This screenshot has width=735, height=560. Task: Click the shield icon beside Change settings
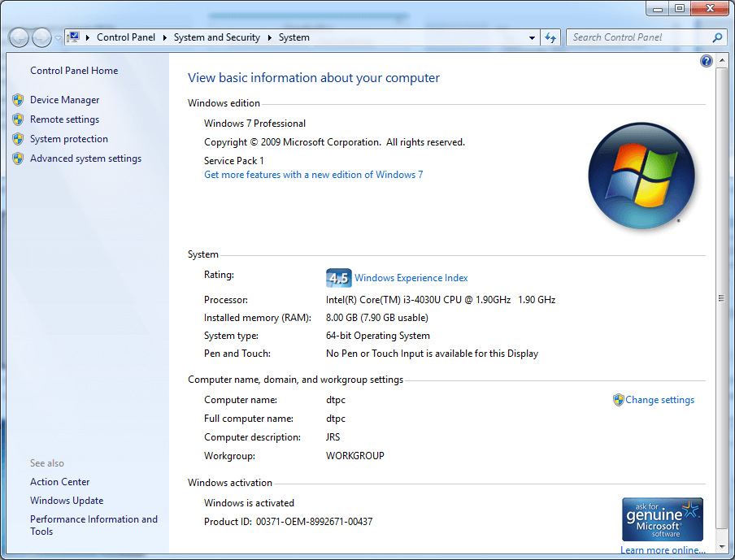pos(618,400)
